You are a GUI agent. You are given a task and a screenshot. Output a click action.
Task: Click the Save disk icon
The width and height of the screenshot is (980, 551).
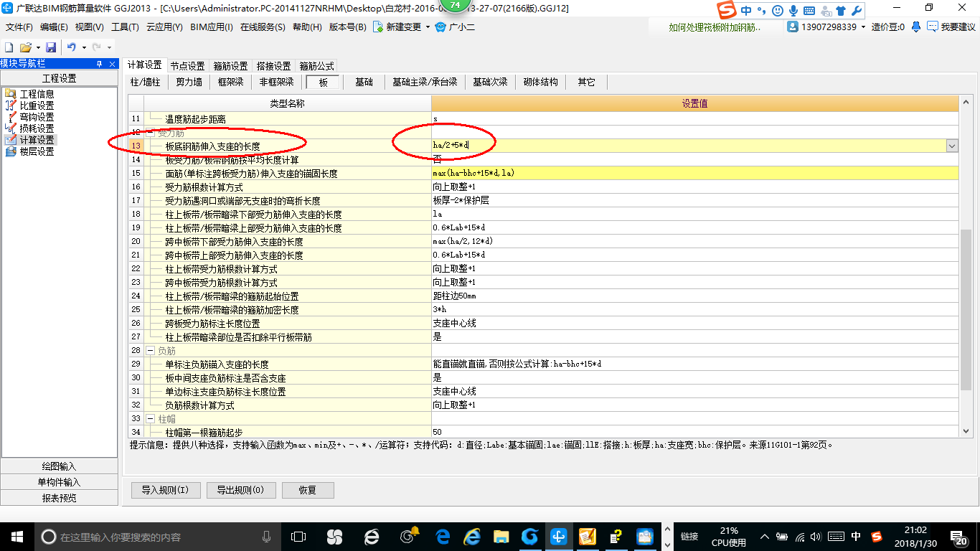(x=51, y=47)
